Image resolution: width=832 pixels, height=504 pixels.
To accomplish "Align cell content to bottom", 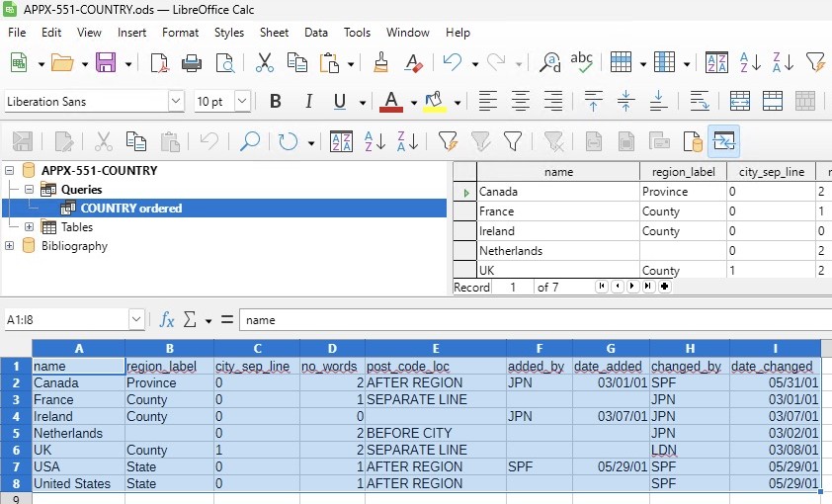I will 658,101.
